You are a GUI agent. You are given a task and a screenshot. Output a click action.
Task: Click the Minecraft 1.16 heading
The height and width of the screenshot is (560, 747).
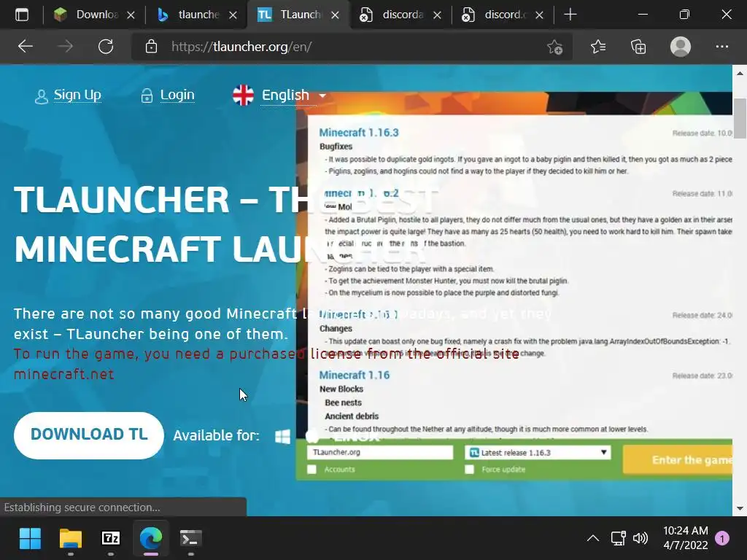355,376
